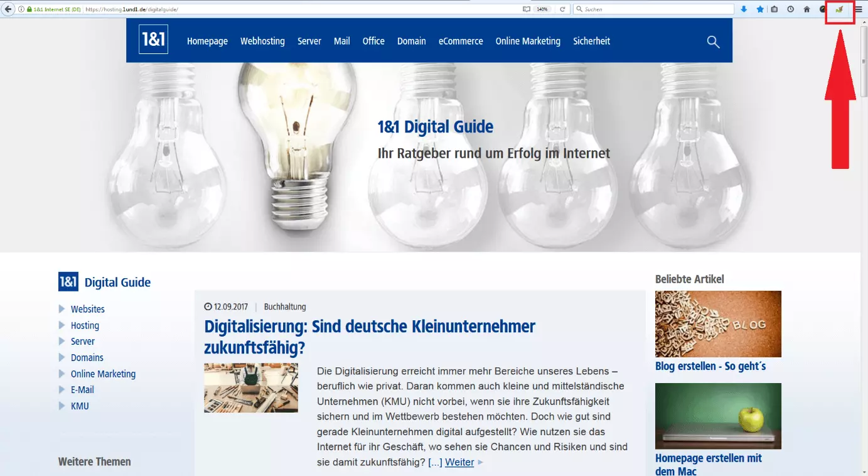Screen dimensions: 868x476
Task: Open the eCommerce navigation item
Action: [x=461, y=41]
